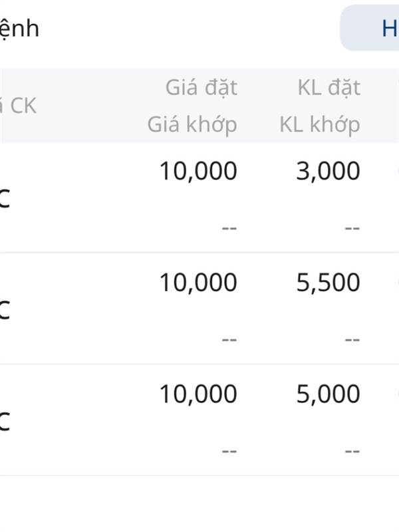Click the empty matched price in the 5,500 row
The height and width of the screenshot is (532, 399).
point(229,340)
